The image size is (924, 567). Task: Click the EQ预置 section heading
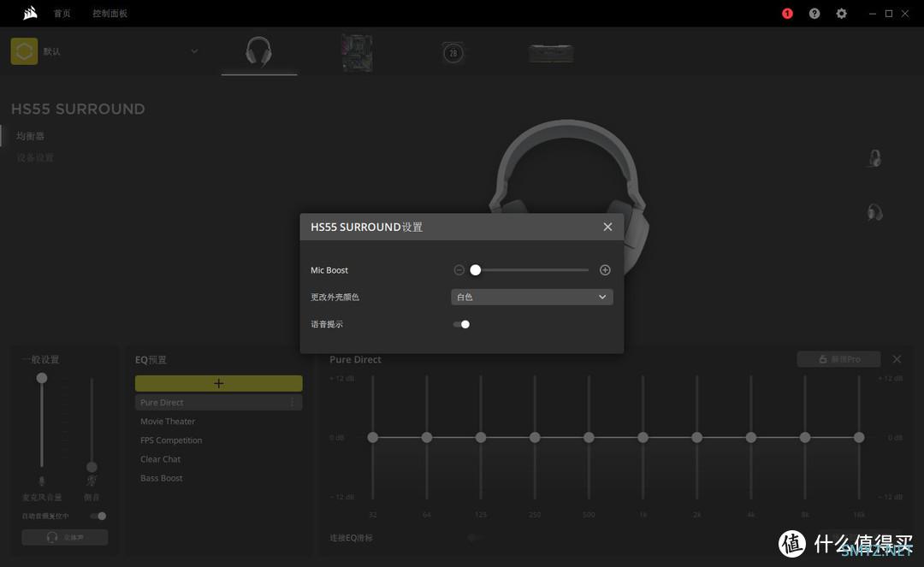[x=151, y=360]
